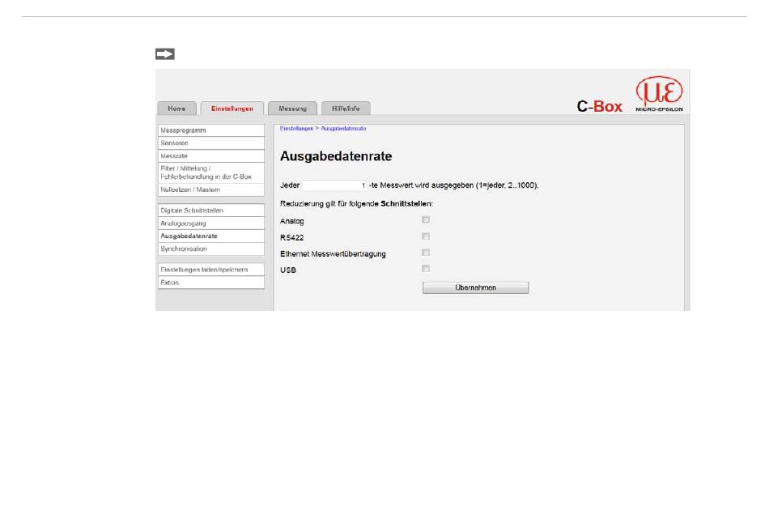Select Nullsetzen / Mastern entry
The height and width of the screenshot is (532, 769).
point(211,190)
